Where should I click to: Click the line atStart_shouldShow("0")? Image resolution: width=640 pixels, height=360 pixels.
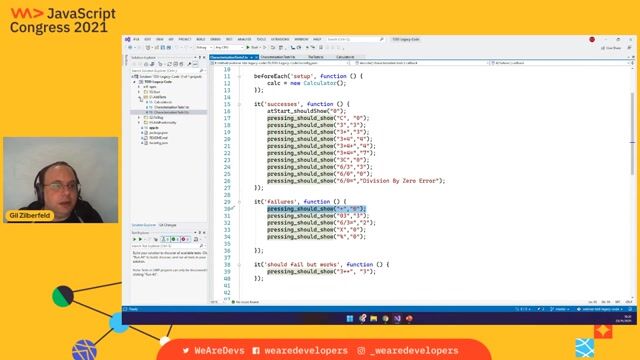(306, 111)
